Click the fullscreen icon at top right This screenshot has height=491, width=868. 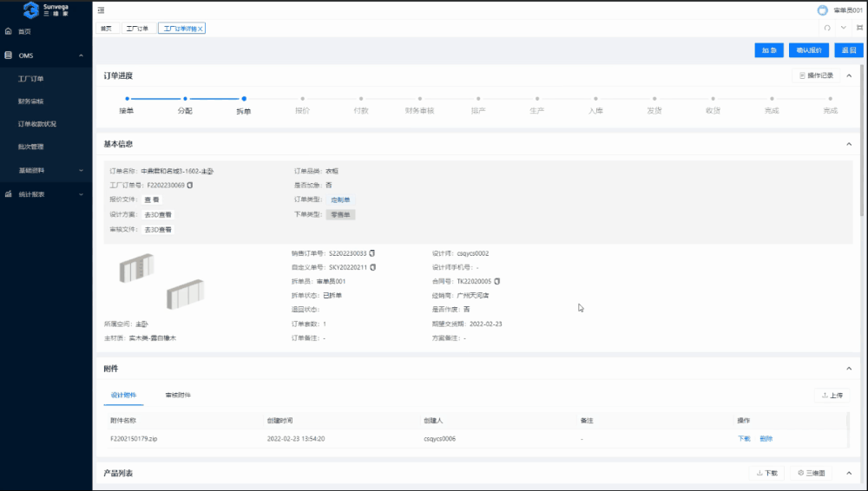[x=858, y=28]
